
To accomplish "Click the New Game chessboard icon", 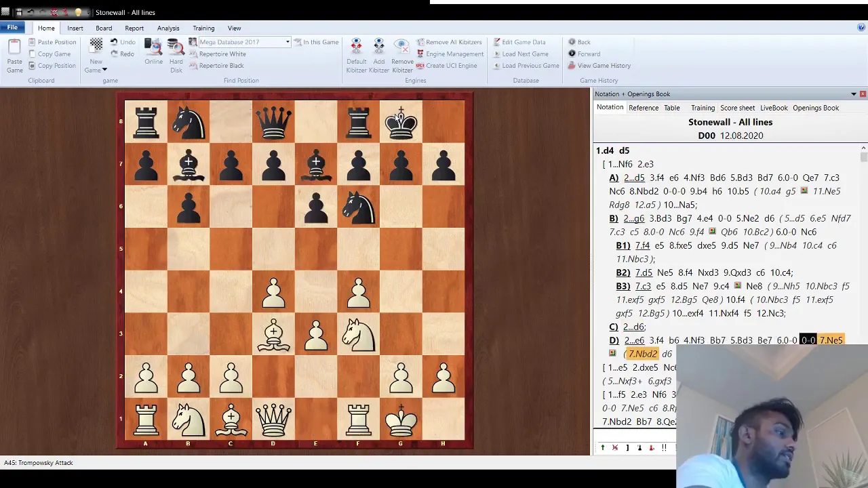I will (96, 45).
